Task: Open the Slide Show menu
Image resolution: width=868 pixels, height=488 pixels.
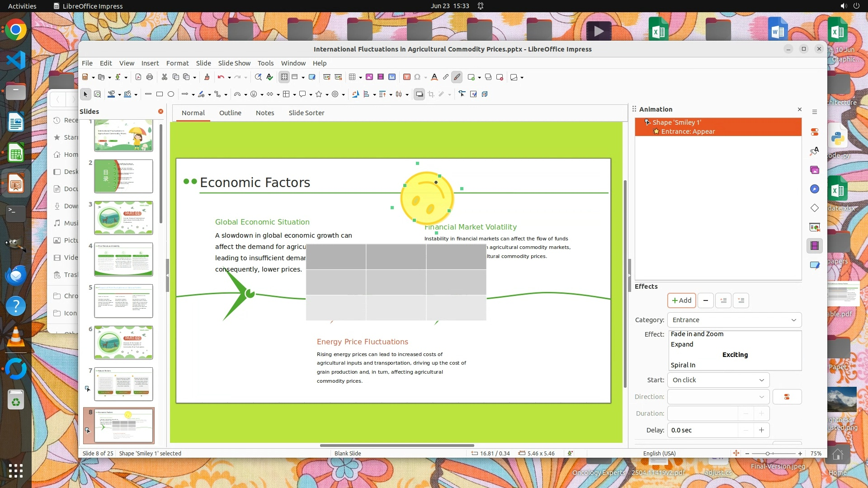Action: (234, 63)
